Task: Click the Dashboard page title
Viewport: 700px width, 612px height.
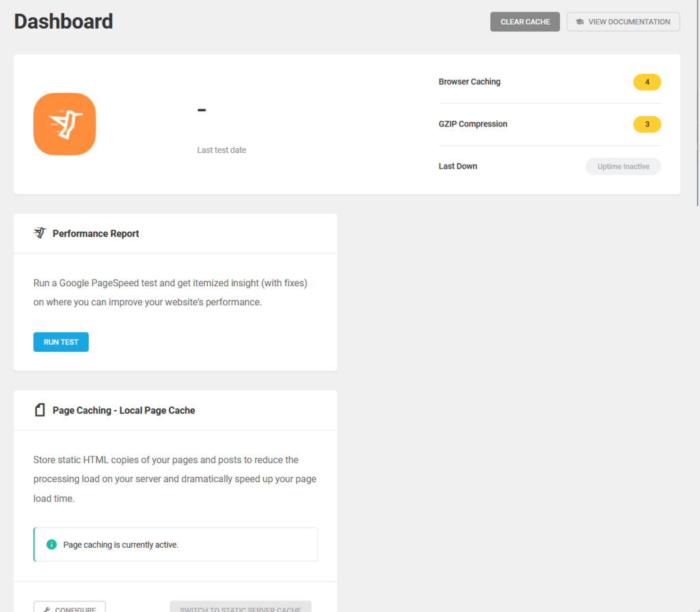Action: [x=64, y=21]
